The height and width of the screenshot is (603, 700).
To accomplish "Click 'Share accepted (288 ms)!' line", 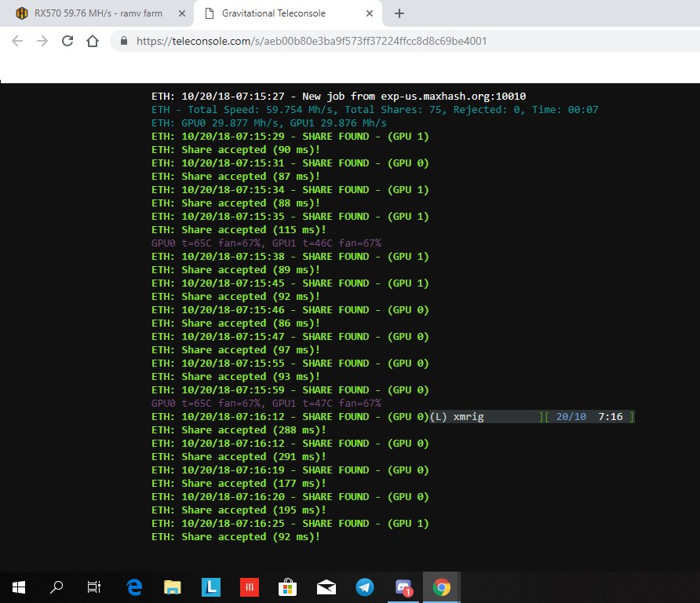I will point(239,430).
